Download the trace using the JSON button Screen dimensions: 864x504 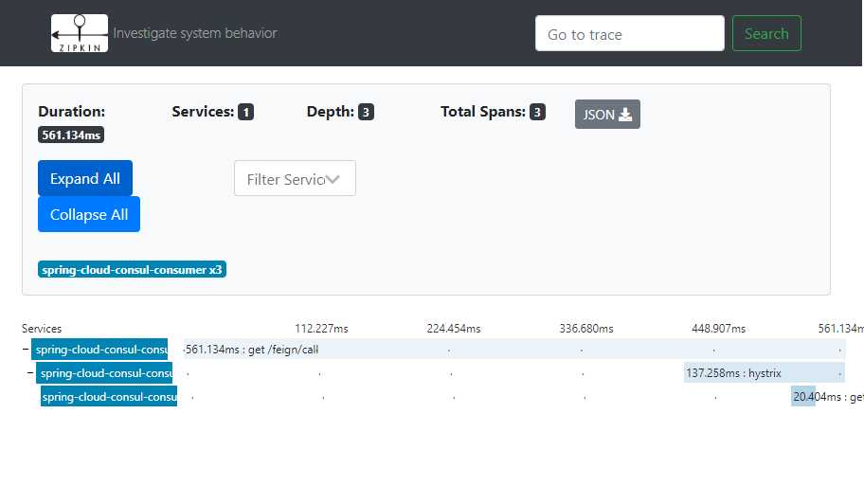coord(607,114)
